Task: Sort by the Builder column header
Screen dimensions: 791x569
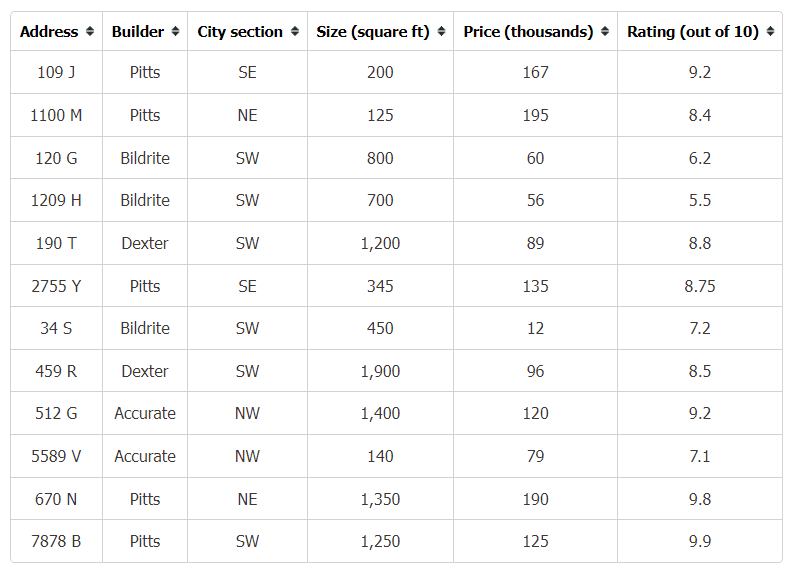Action: pyautogui.click(x=138, y=31)
